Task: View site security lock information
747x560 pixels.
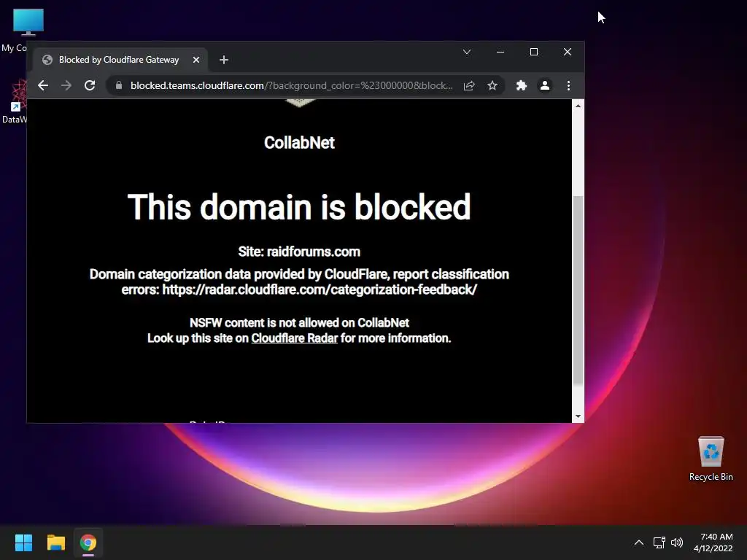Action: point(119,86)
